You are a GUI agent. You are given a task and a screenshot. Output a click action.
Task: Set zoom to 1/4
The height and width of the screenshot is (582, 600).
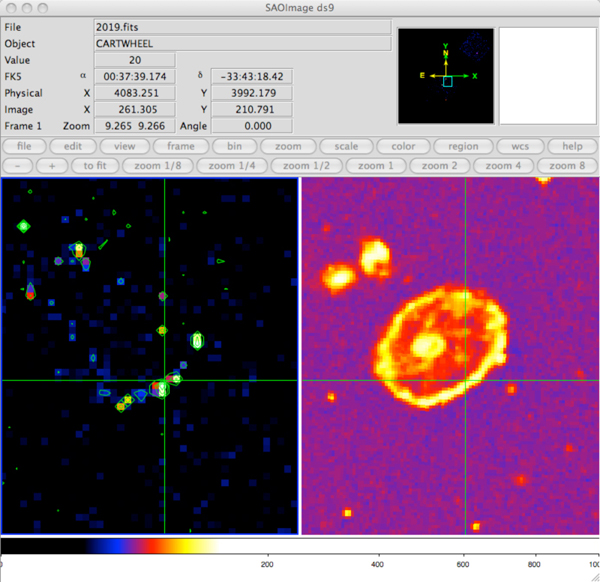(x=232, y=166)
